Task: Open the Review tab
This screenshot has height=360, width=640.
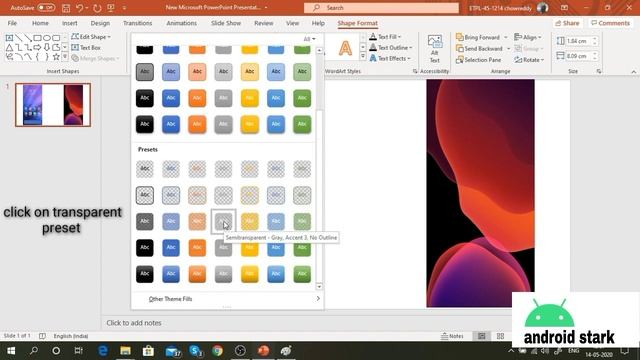Action: [264, 23]
